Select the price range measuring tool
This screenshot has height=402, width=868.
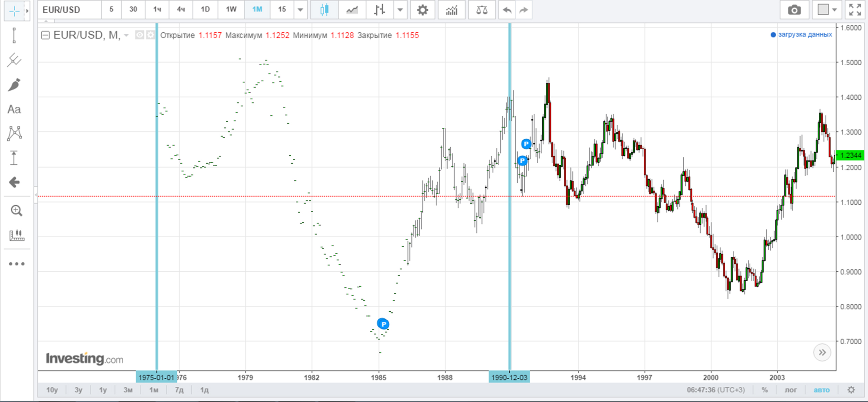tap(14, 158)
